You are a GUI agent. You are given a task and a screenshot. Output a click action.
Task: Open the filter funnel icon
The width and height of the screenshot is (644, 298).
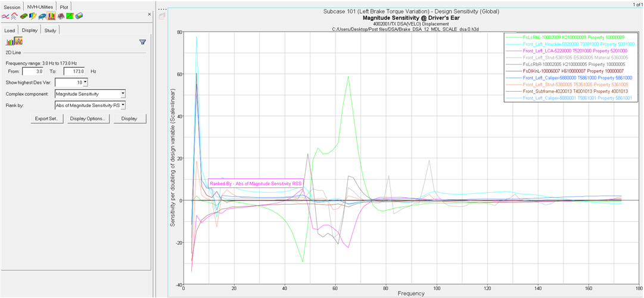142,42
